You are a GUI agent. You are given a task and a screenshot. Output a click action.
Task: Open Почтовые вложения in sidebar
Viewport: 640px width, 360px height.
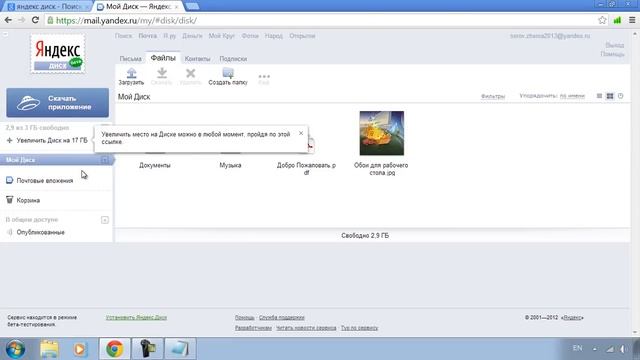(x=44, y=180)
